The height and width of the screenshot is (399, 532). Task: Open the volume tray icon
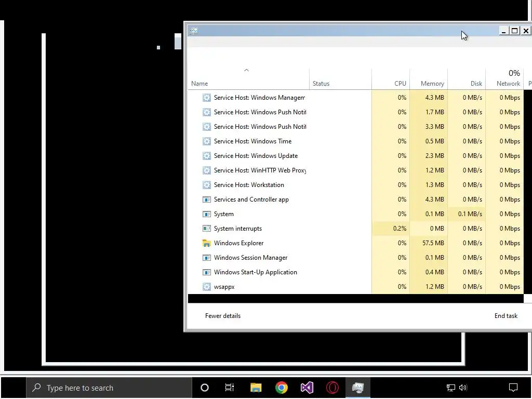coord(463,388)
